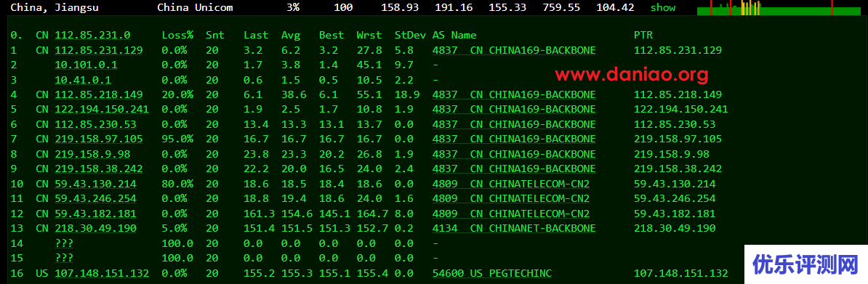Viewport: 868px width, 284px height.
Task: Click AS 54600 US PEGTECHINC link
Action: click(491, 273)
